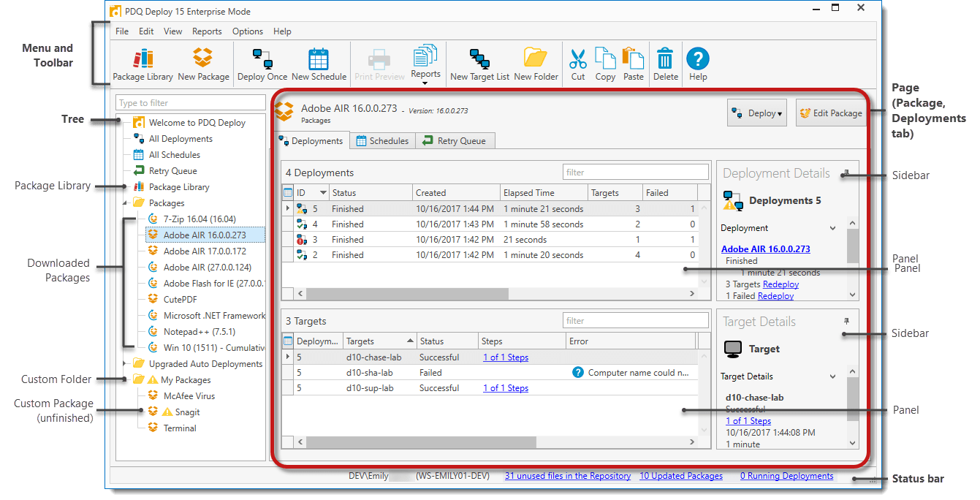Click the Deploy Once toolbar icon
This screenshot has height=500, width=980.
[x=262, y=64]
